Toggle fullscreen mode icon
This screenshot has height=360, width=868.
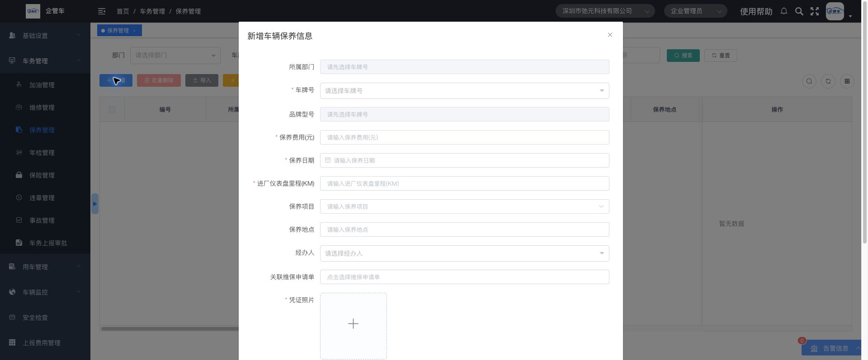(x=815, y=11)
